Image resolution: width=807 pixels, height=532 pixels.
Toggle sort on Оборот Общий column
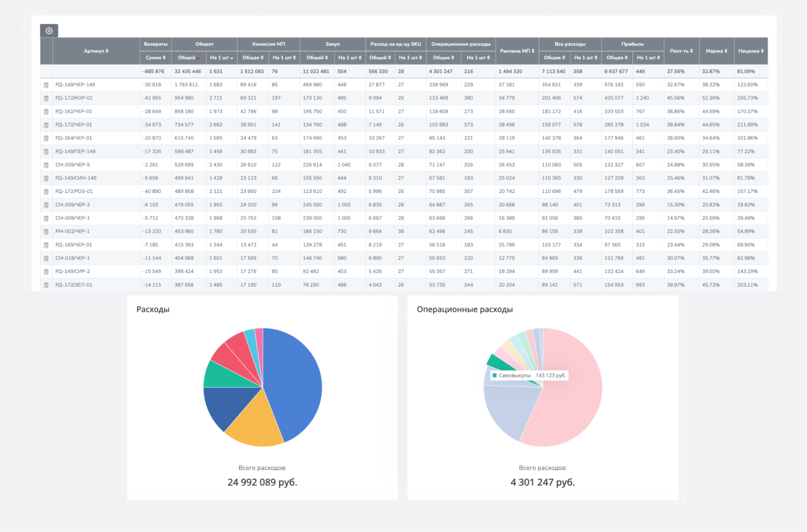pyautogui.click(x=188, y=57)
